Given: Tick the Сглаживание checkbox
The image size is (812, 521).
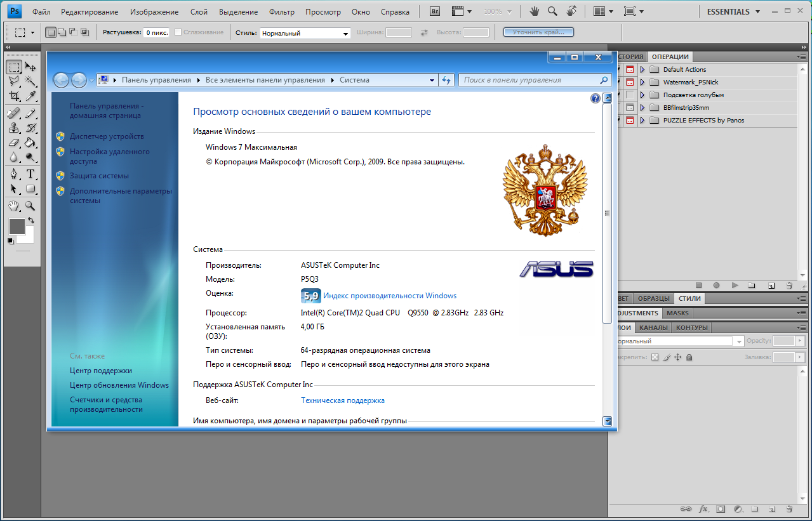Looking at the screenshot, I should point(178,32).
